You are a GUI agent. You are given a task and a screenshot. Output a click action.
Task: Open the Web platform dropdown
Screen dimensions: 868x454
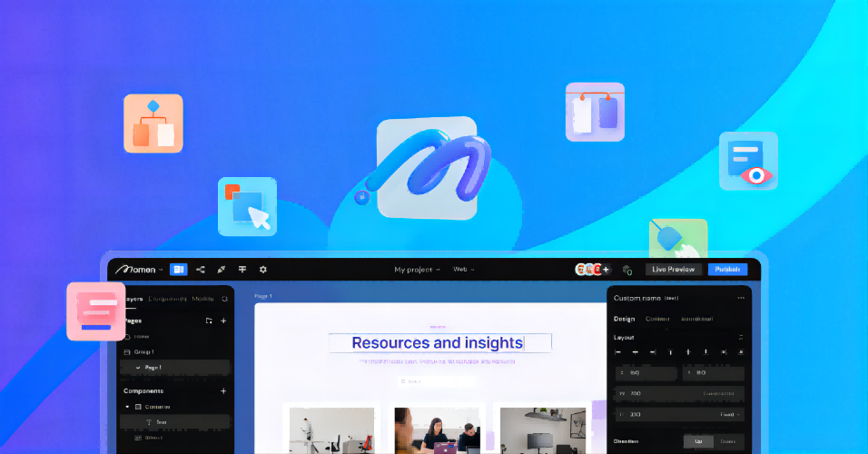pos(463,270)
